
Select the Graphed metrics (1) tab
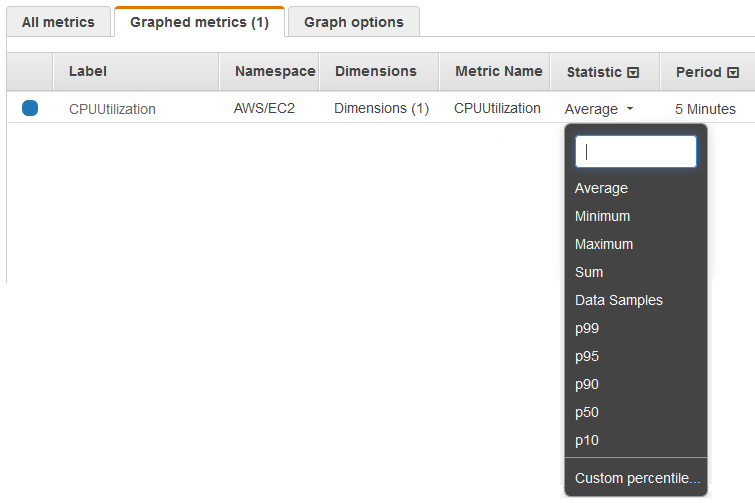(199, 22)
